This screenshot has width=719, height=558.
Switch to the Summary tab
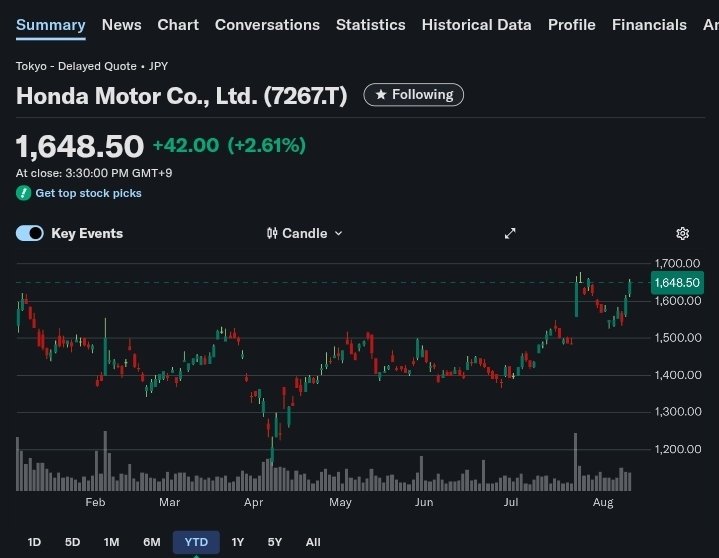pos(50,25)
